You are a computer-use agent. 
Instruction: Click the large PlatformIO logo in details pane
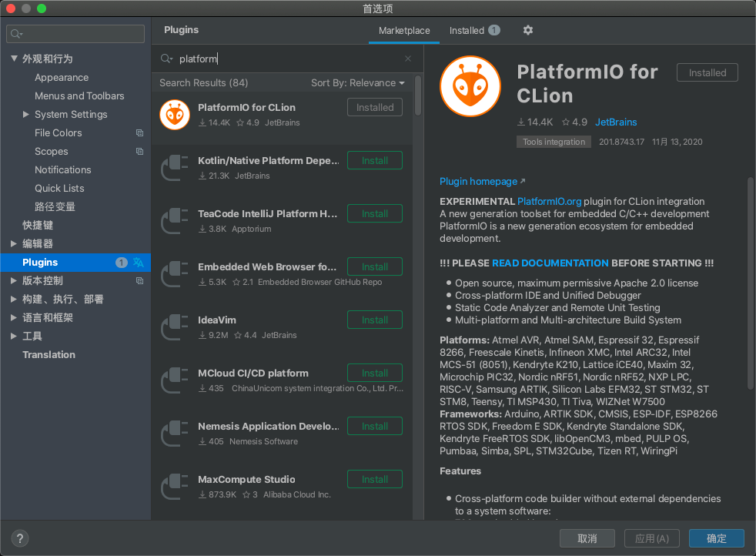point(470,86)
